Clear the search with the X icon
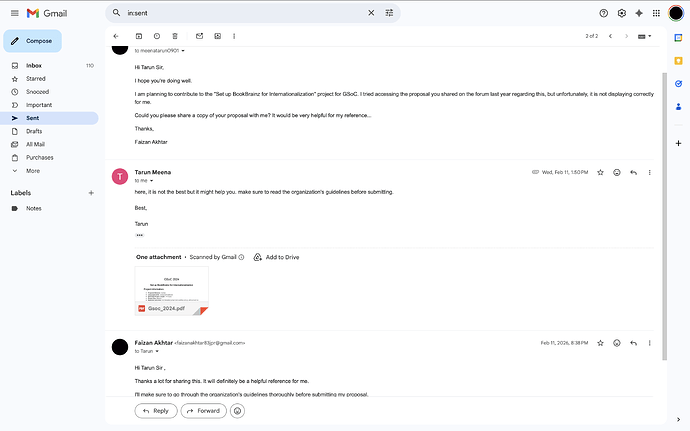The width and height of the screenshot is (690, 431). click(x=371, y=13)
